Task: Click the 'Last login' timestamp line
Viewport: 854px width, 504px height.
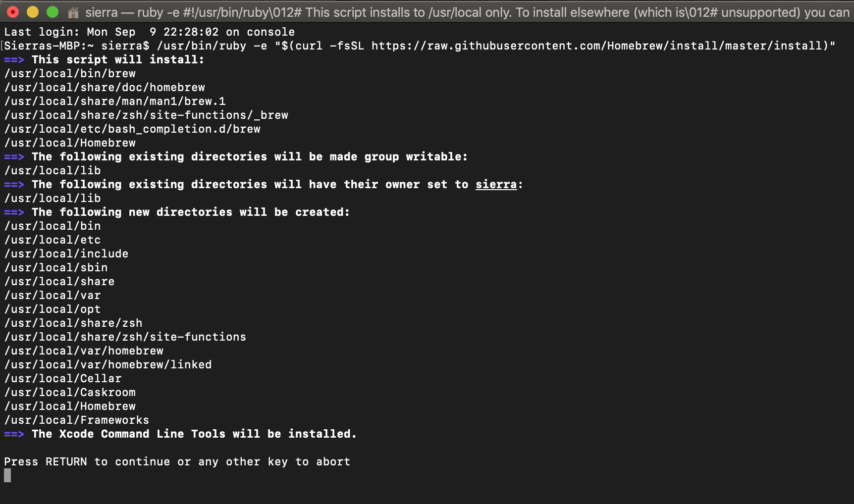Action: point(149,32)
